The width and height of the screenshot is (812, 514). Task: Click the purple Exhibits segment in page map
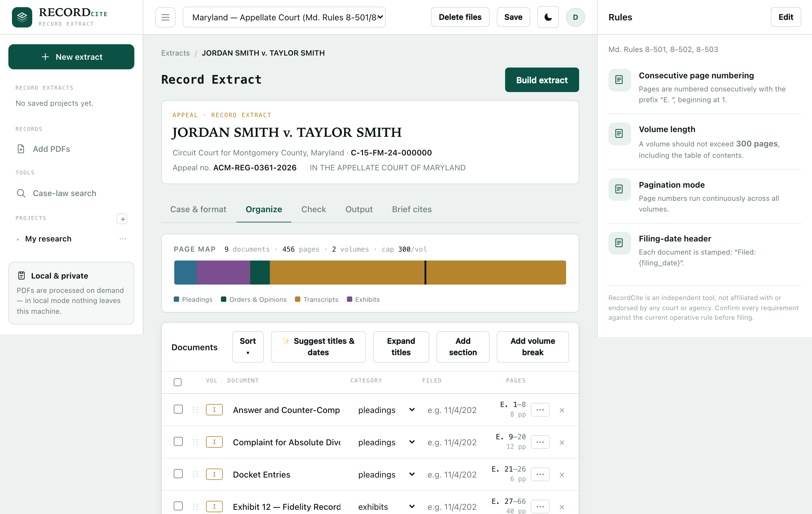pos(223,272)
